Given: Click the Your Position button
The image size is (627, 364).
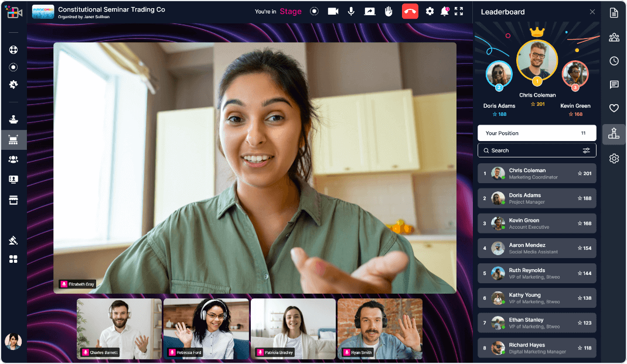Looking at the screenshot, I should 536,133.
